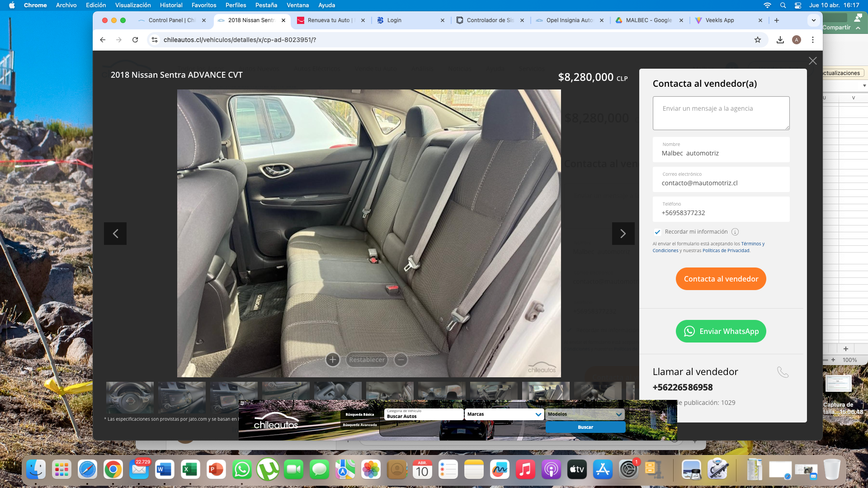Viewport: 868px width, 488px height.
Task: Open the Modelos dropdown in chileautos banner
Action: click(585, 414)
